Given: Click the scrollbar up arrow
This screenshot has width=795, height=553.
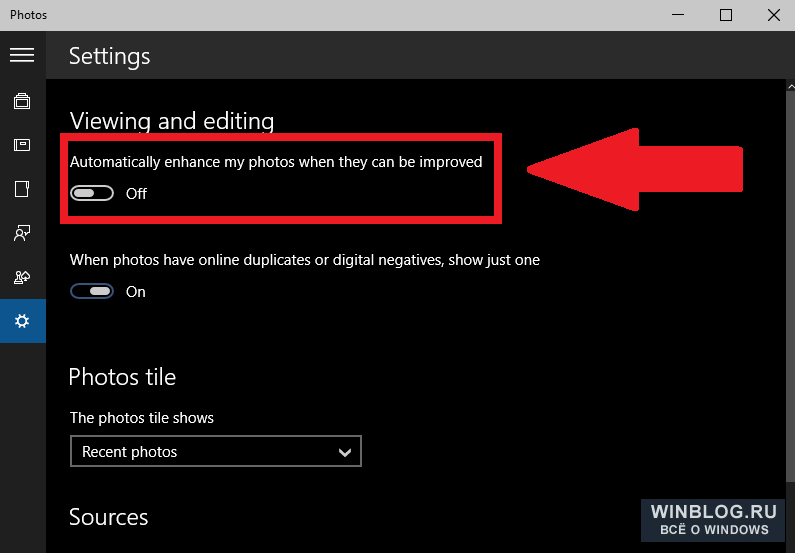Looking at the screenshot, I should (790, 87).
